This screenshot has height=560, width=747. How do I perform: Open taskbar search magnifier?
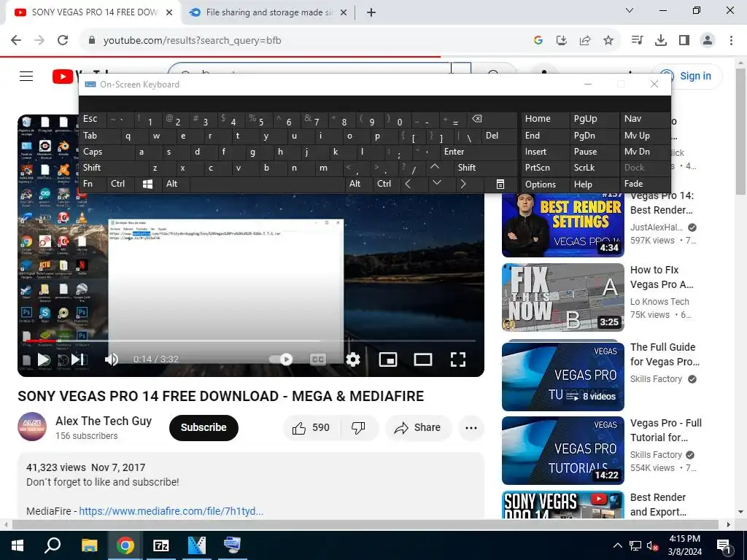tap(53, 545)
